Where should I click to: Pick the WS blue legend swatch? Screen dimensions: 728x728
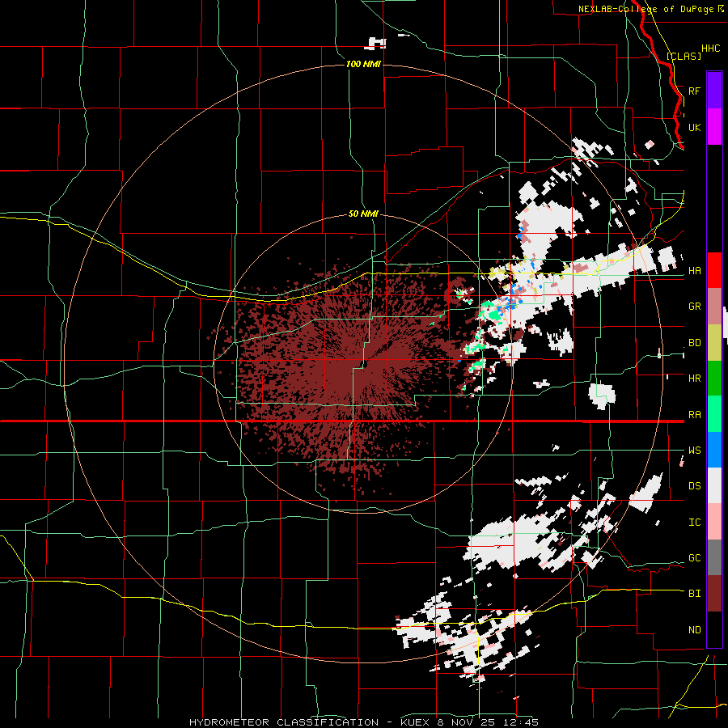coord(714,450)
